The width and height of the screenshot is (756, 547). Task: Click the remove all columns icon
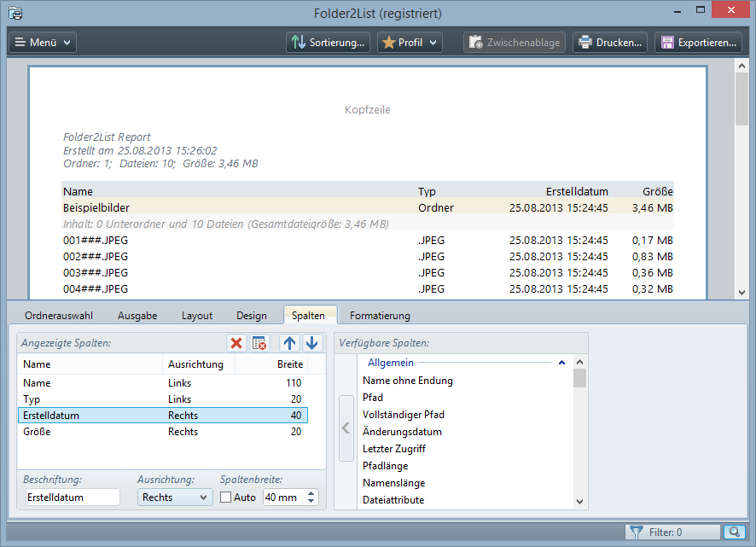[259, 343]
